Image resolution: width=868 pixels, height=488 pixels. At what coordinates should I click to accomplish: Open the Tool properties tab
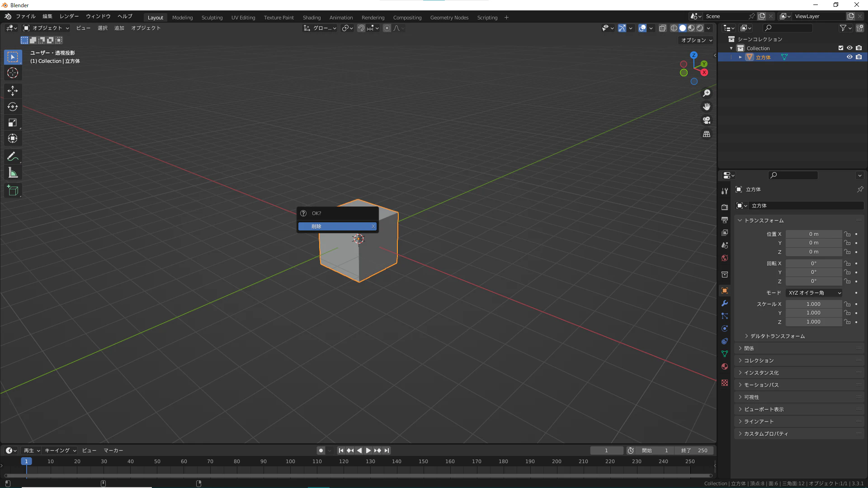tap(725, 191)
